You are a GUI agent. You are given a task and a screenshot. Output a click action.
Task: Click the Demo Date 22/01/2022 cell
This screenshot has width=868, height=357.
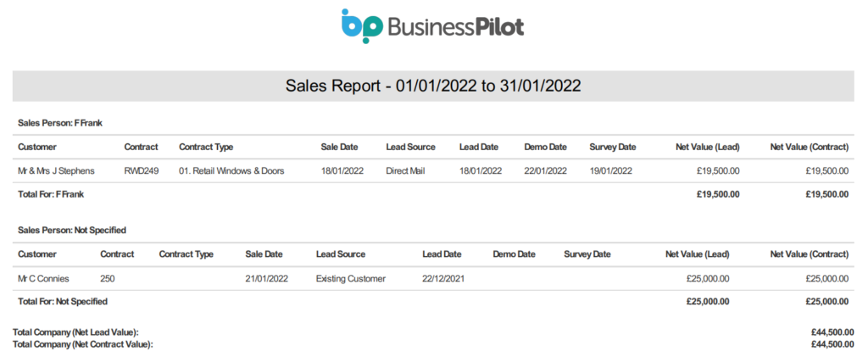545,170
